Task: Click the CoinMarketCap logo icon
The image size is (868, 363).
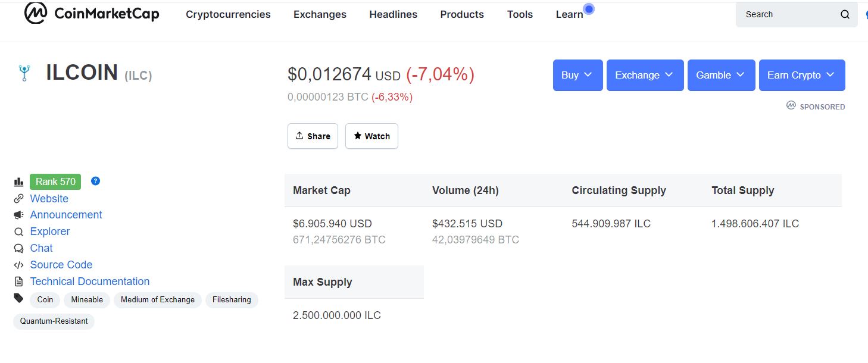Action: click(x=36, y=13)
